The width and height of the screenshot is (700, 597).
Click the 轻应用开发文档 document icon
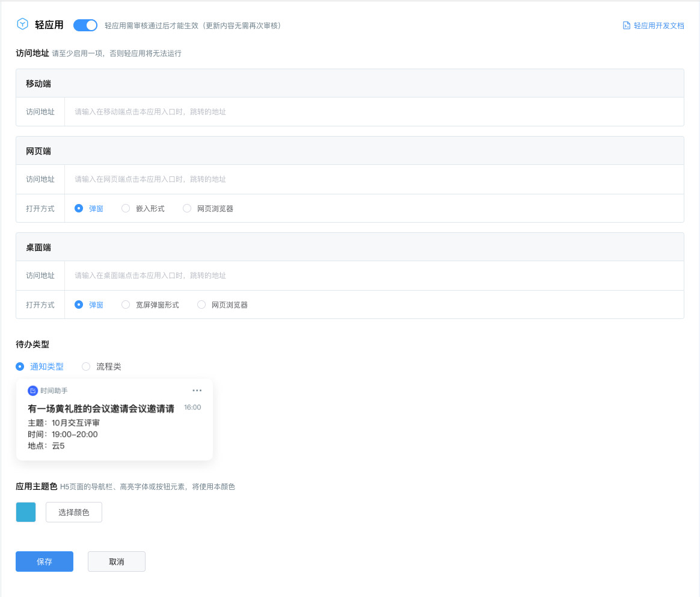(627, 26)
